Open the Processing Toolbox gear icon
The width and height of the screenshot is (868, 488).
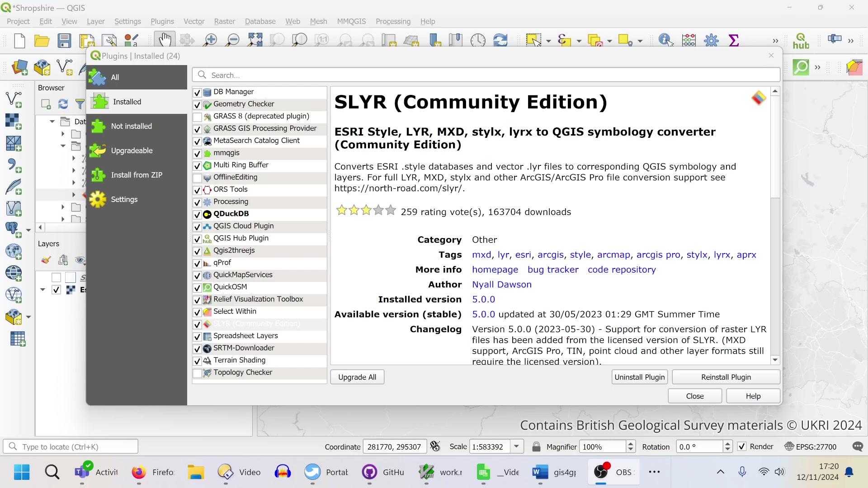(x=711, y=40)
